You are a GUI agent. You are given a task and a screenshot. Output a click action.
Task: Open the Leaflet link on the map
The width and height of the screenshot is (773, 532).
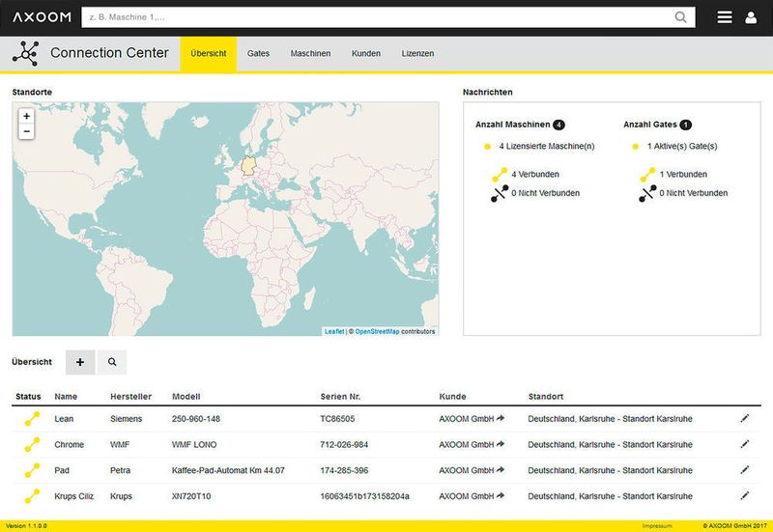(x=334, y=331)
